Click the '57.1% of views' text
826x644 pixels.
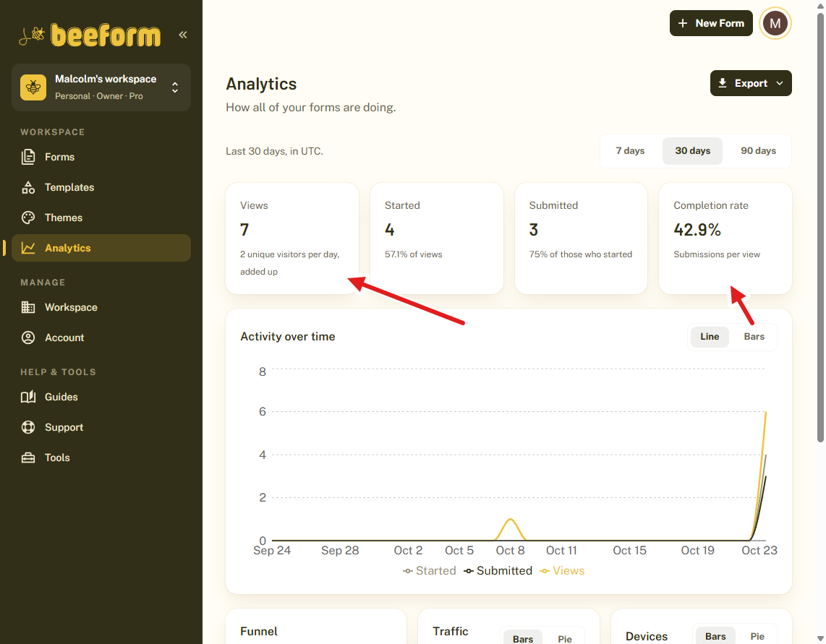(x=414, y=254)
